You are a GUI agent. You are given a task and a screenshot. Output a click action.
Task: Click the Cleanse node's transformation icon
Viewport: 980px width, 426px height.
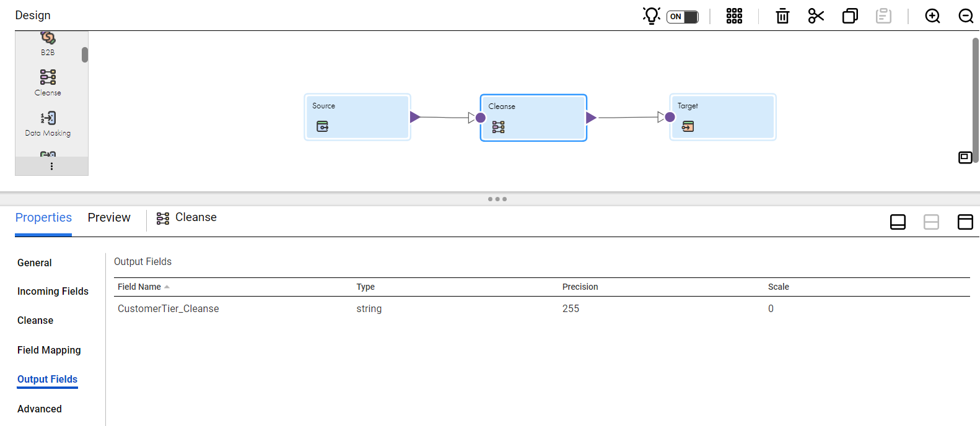[499, 127]
